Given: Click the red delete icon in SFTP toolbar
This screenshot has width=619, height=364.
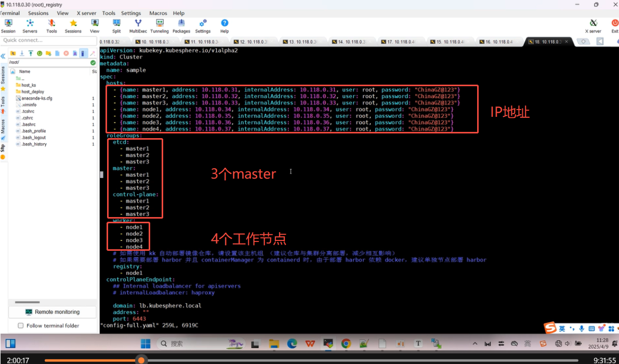Looking at the screenshot, I should coord(66,53).
